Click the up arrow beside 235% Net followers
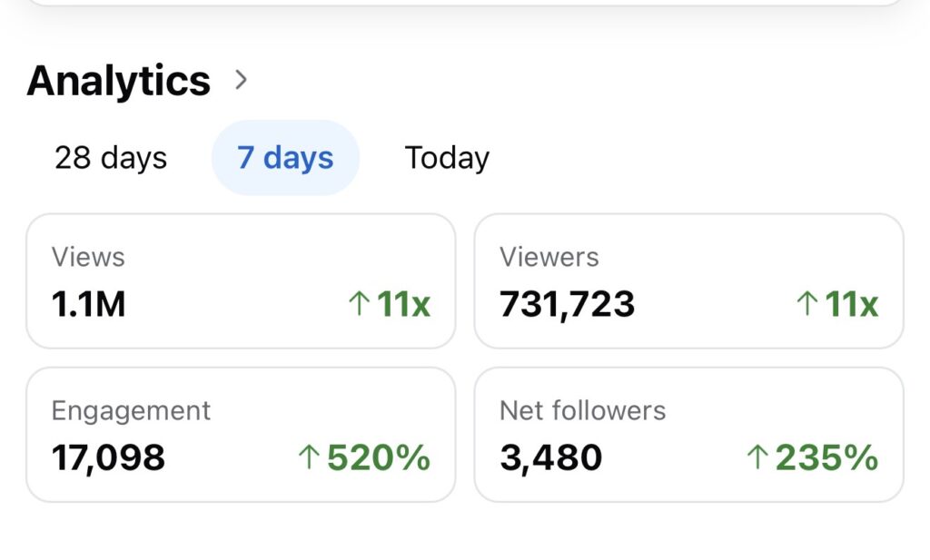The height and width of the screenshot is (560, 930). click(757, 457)
